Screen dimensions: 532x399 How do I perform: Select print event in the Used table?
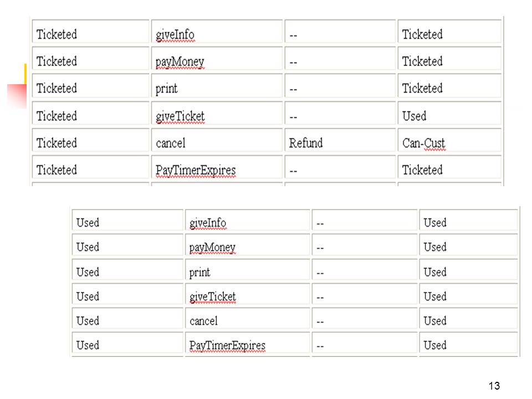pyautogui.click(x=200, y=272)
